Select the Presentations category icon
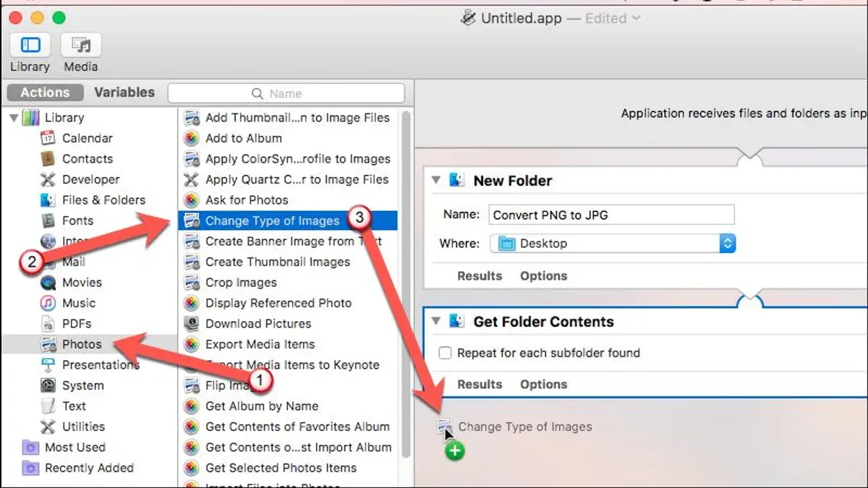868x488 pixels. click(48, 365)
